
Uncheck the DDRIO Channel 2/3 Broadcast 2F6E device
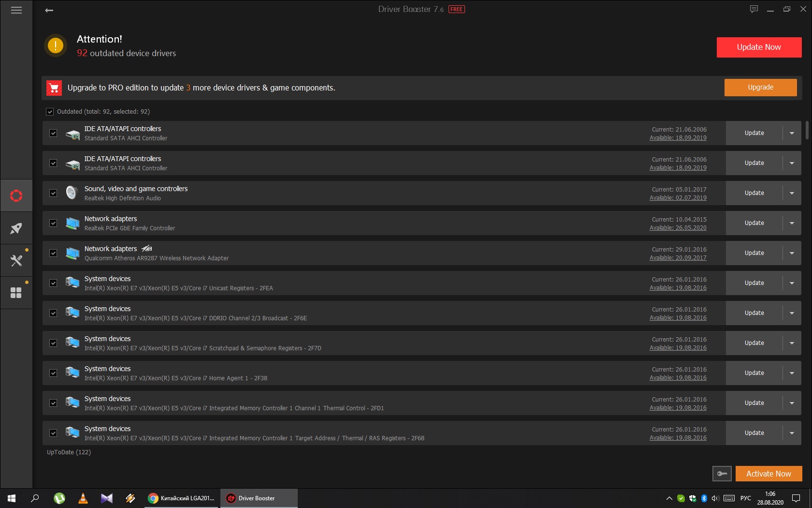tap(53, 313)
